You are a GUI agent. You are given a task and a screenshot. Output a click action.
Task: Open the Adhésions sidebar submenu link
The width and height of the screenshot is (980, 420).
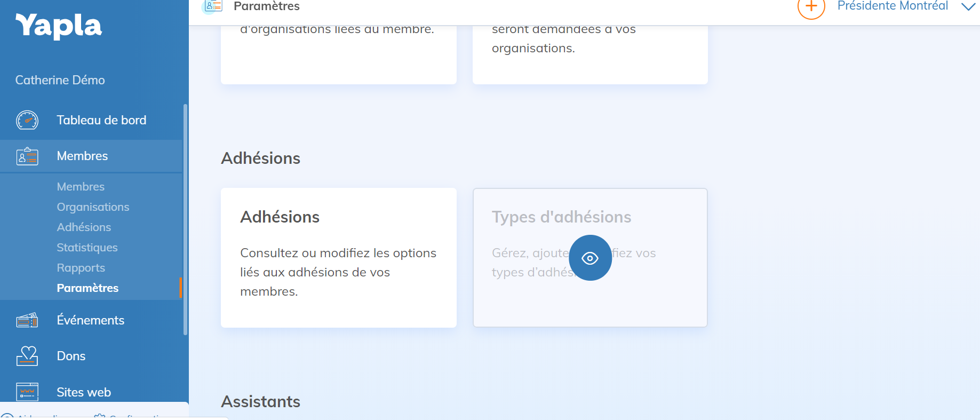click(84, 227)
